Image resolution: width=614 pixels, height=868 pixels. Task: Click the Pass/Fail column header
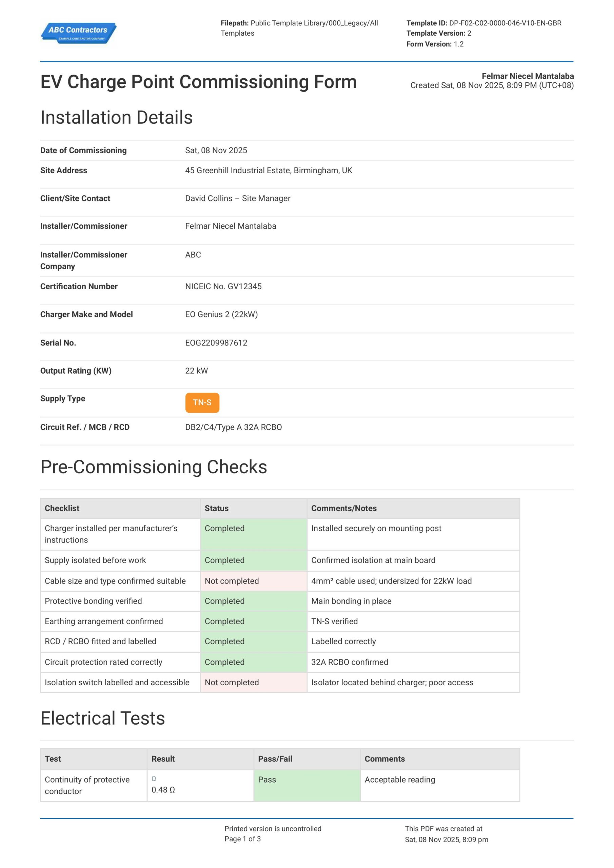(x=275, y=759)
